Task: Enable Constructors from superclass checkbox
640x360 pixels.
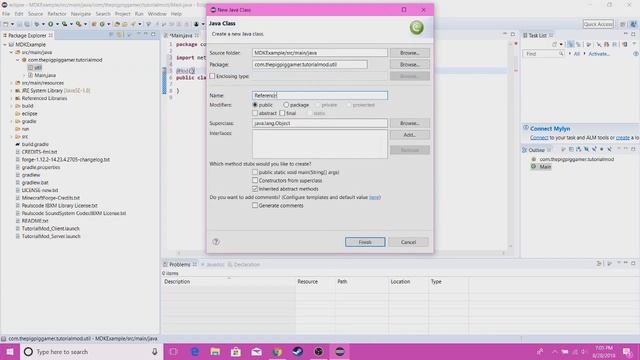Action: pos(255,180)
